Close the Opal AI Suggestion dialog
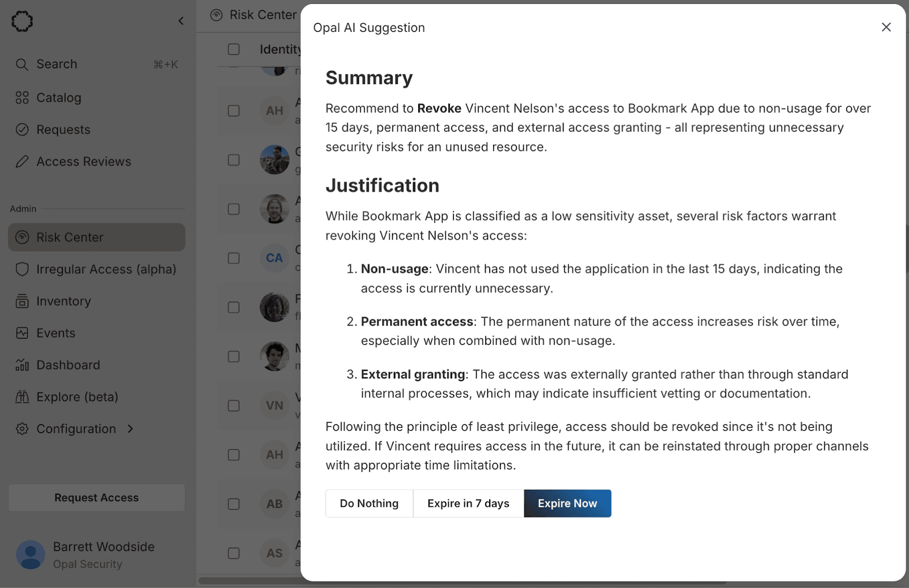Image resolution: width=909 pixels, height=588 pixels. [886, 27]
